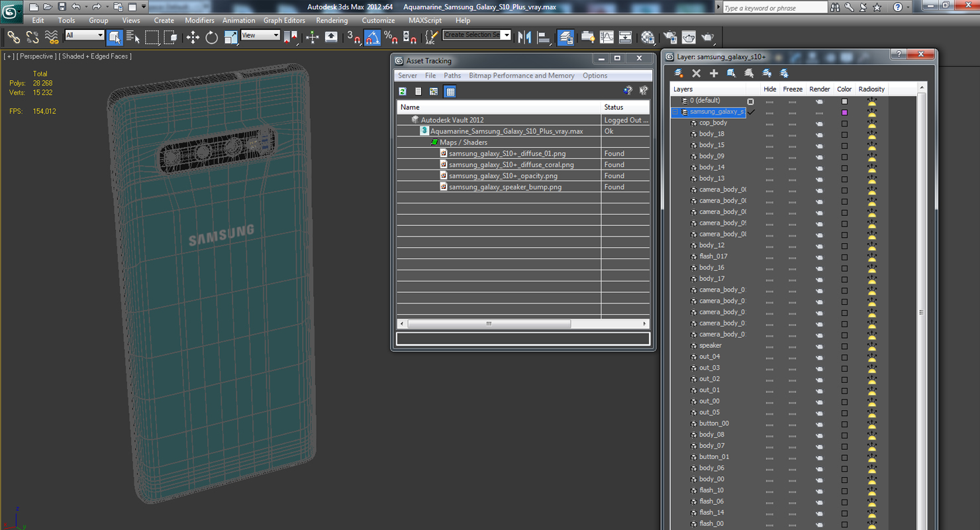Open the Create Selection Set dropdown

tap(477, 34)
